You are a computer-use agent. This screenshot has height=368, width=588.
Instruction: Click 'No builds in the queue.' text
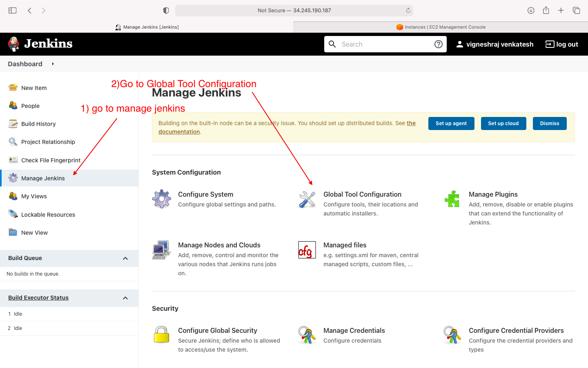33,274
